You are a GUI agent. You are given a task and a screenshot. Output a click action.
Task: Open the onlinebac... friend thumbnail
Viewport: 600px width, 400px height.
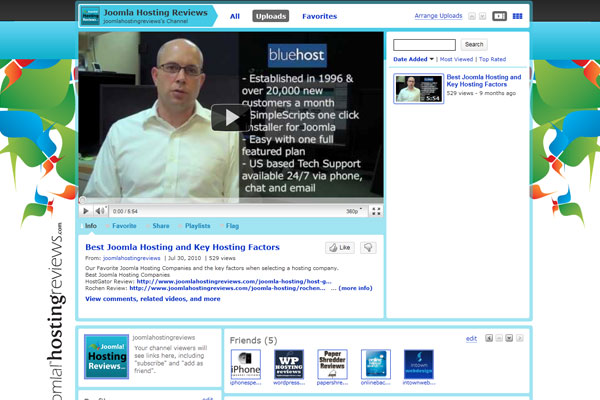pyautogui.click(x=376, y=364)
